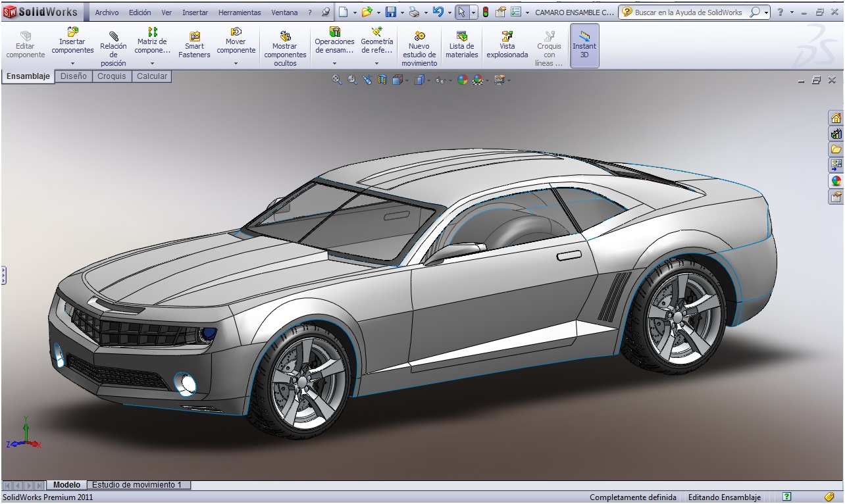
Task: Activate Mover componente tool
Action: [x=236, y=41]
